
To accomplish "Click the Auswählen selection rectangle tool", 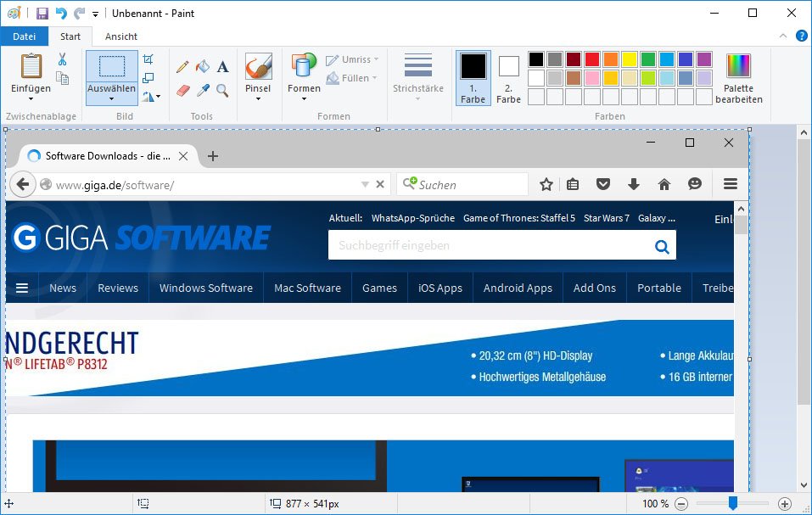I will point(112,66).
